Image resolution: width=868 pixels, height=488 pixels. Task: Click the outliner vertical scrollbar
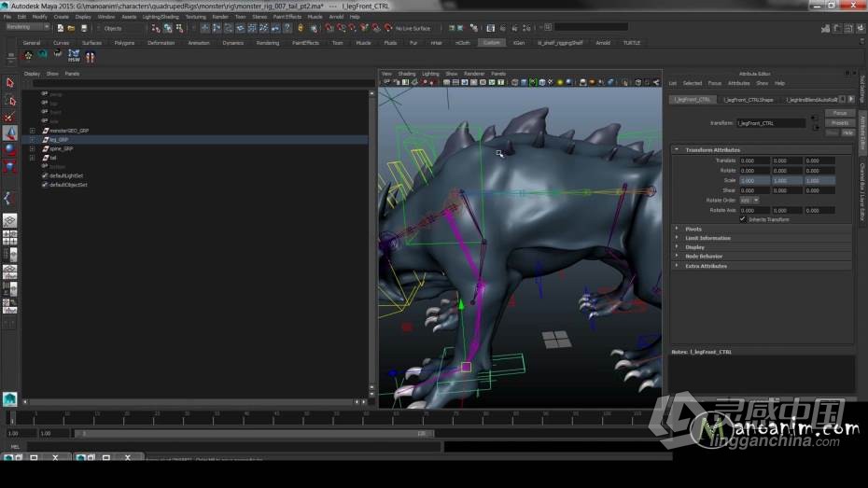point(371,243)
